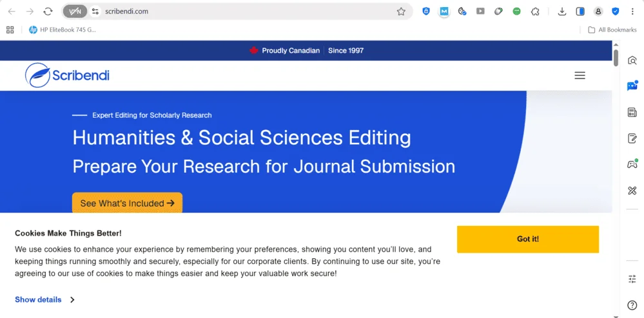Open the sidebar notes edit icon

[x=632, y=138]
